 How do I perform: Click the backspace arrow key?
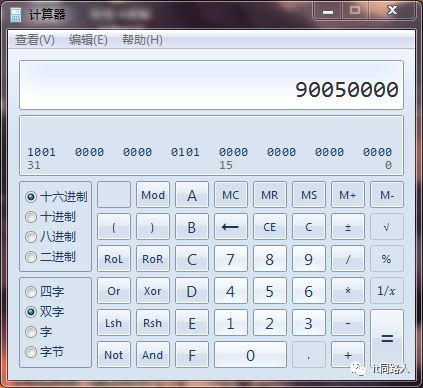(x=231, y=227)
